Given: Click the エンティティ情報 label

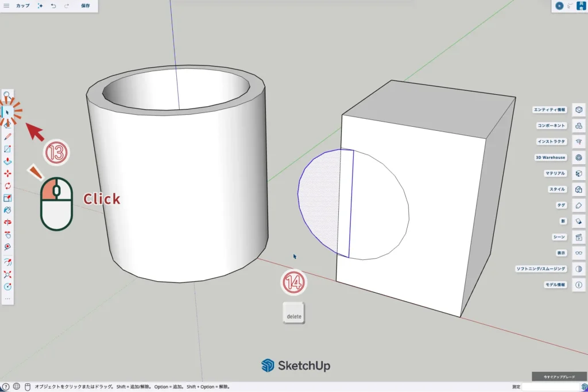Looking at the screenshot, I should pyautogui.click(x=550, y=110).
